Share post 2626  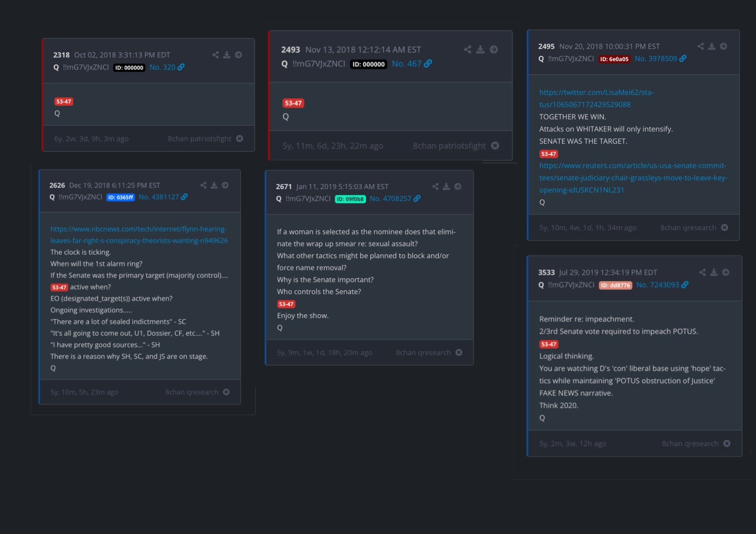coord(203,185)
